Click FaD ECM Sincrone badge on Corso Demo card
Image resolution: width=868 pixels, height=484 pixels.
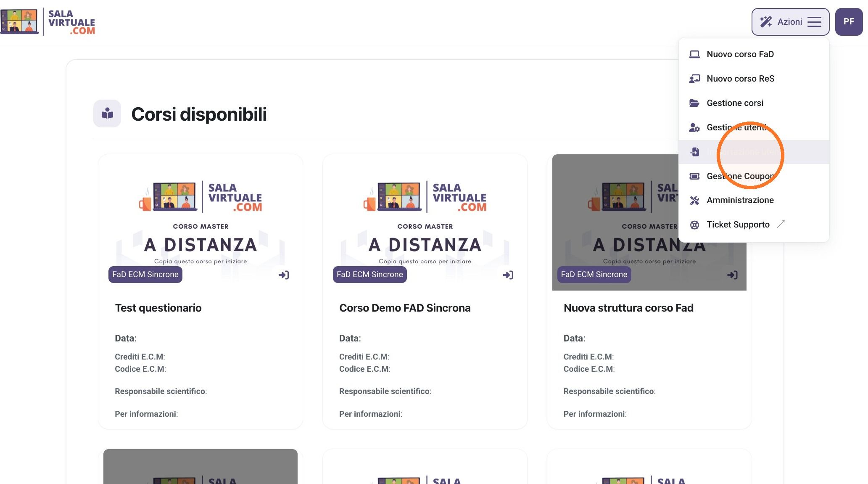[x=370, y=275]
